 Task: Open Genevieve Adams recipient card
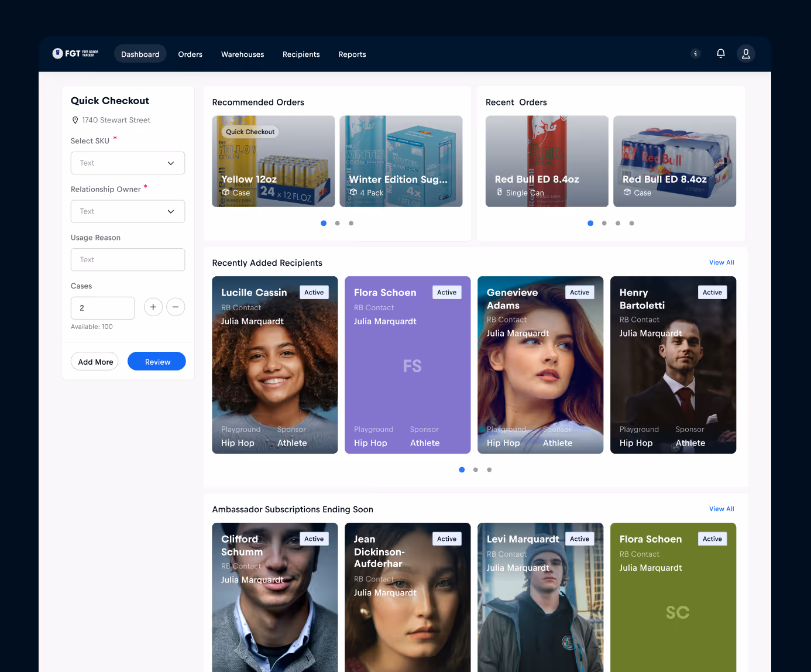click(541, 365)
